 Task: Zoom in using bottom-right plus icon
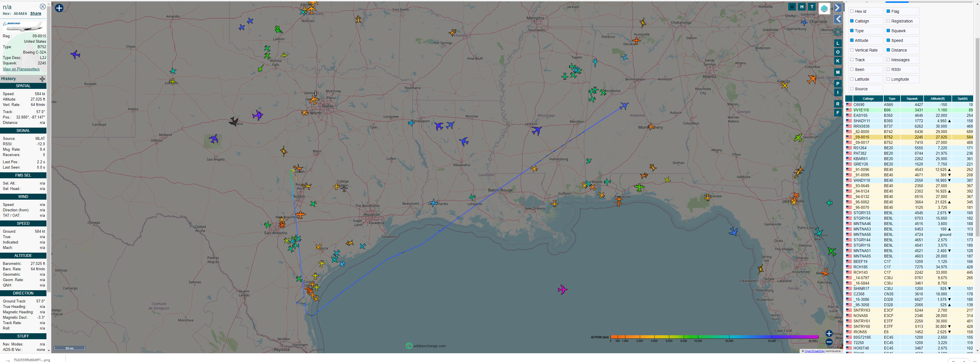[829, 334]
